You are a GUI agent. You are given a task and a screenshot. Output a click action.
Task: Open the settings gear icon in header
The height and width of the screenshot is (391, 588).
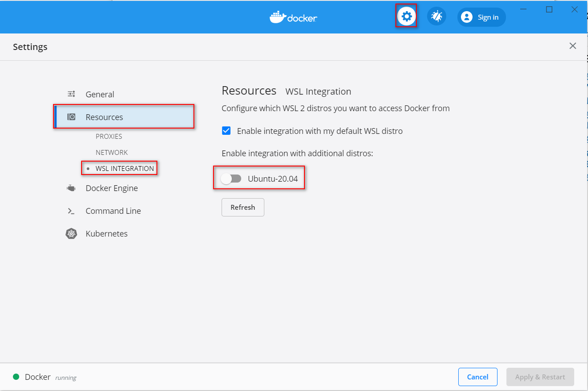coord(407,17)
